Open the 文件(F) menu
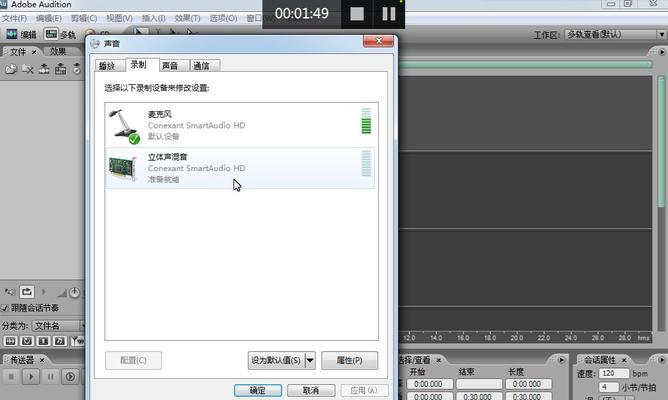The height and width of the screenshot is (400, 668). (x=14, y=18)
